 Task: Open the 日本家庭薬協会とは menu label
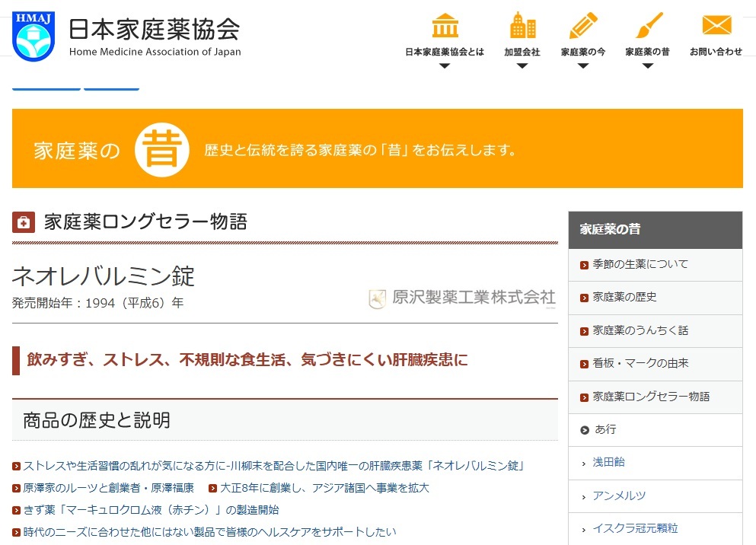pyautogui.click(x=445, y=52)
